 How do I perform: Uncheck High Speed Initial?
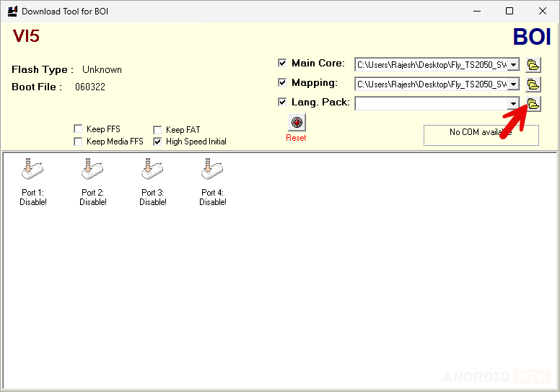(x=157, y=141)
